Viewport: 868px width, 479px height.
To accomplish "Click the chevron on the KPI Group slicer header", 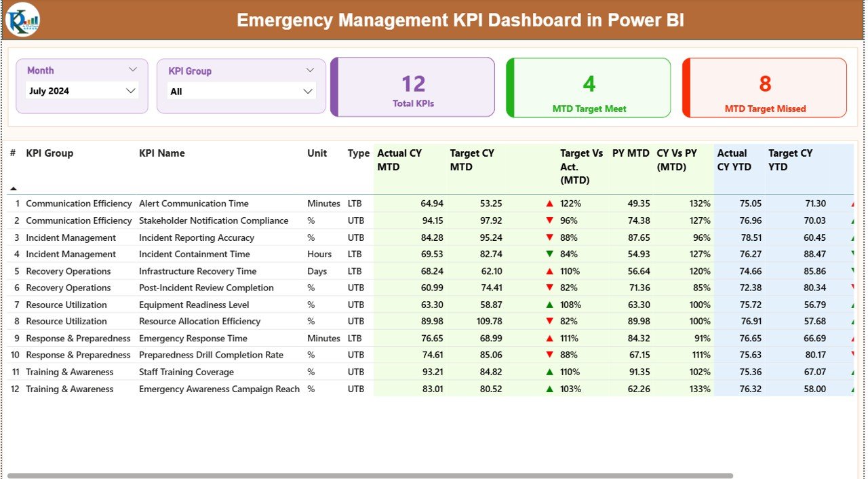I will coord(311,69).
